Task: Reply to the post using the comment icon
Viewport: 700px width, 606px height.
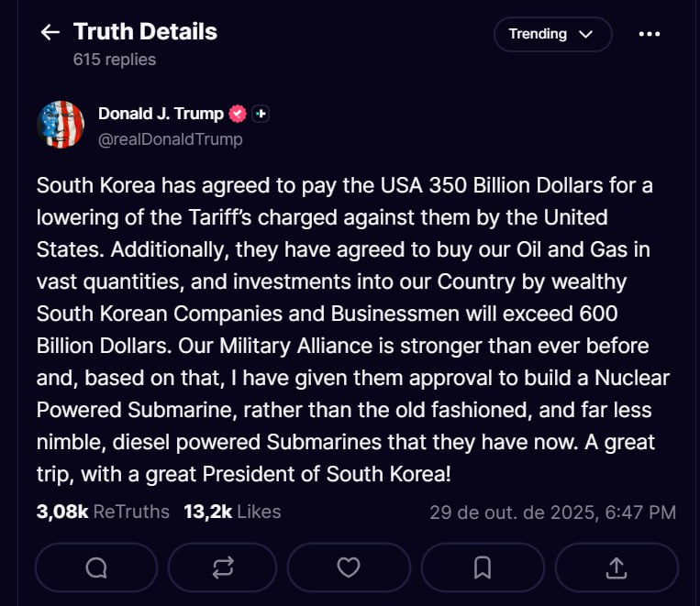Action: (x=96, y=567)
